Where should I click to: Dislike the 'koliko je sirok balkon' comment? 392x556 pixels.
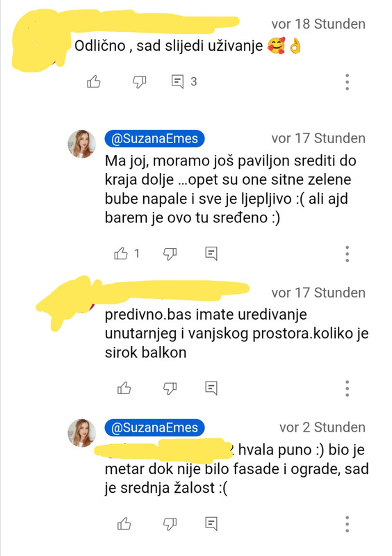point(170,389)
